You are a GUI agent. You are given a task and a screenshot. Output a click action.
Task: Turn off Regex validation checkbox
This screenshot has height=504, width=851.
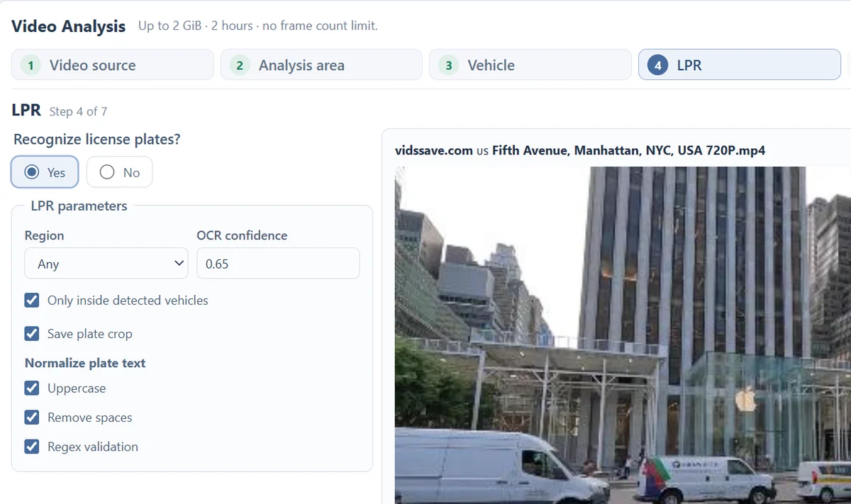coord(32,446)
